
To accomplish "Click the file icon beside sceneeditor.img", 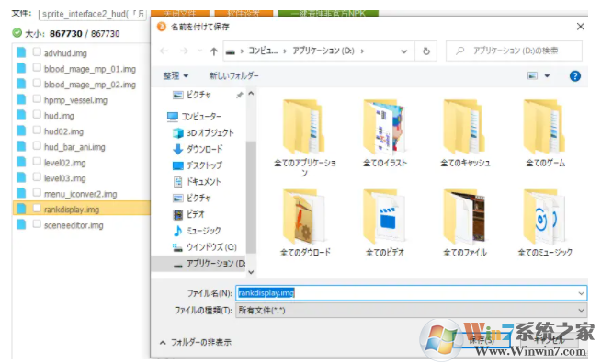I will tap(21, 224).
